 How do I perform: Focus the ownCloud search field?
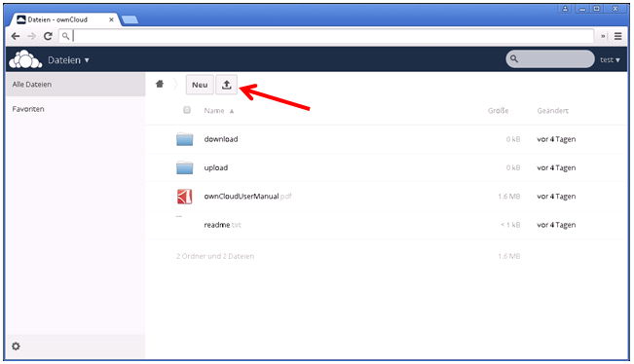tap(550, 59)
